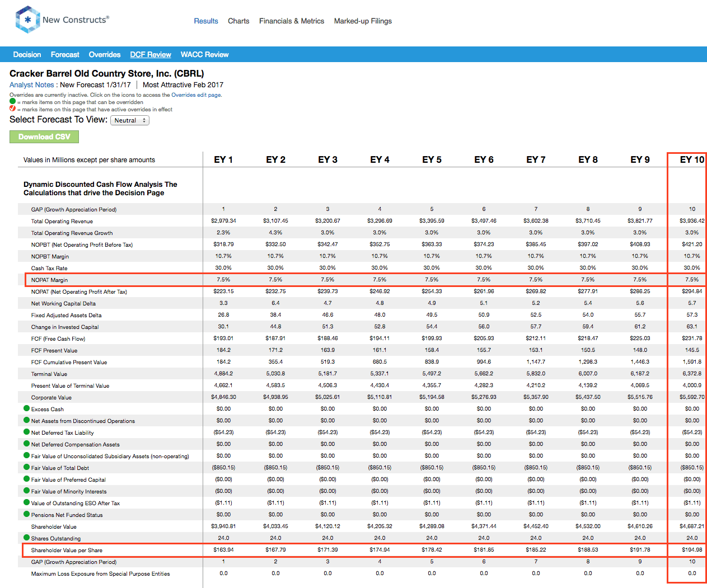Viewport: 707px width, 588px height.
Task: Click Maximum Loss Exposure from Special Purpose Entities
Action: pos(101,574)
